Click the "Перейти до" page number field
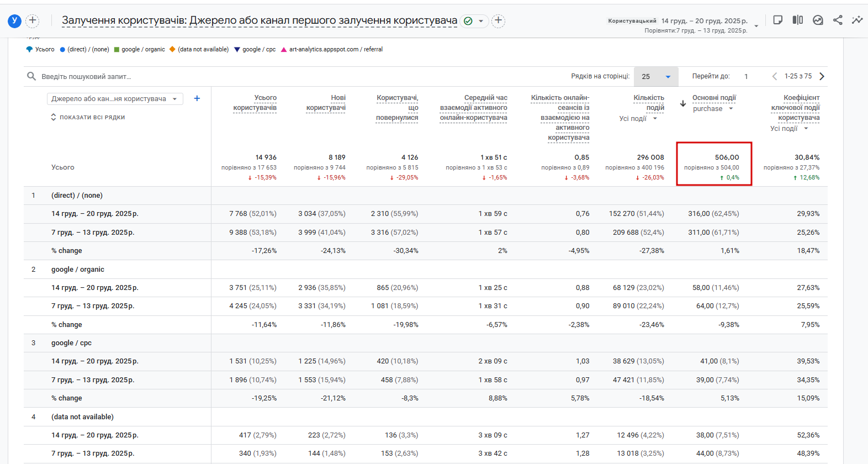The width and height of the screenshot is (868, 464). click(x=746, y=76)
